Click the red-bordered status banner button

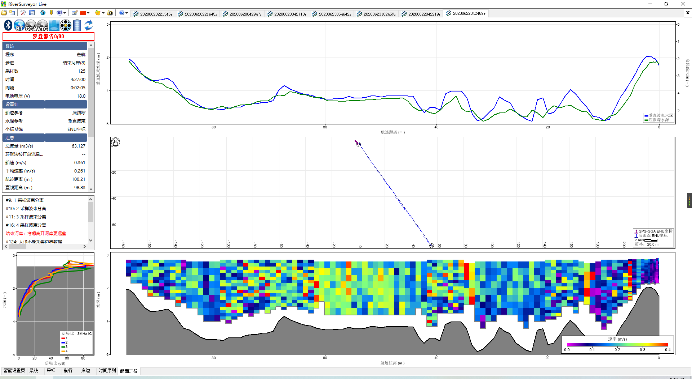[49, 37]
